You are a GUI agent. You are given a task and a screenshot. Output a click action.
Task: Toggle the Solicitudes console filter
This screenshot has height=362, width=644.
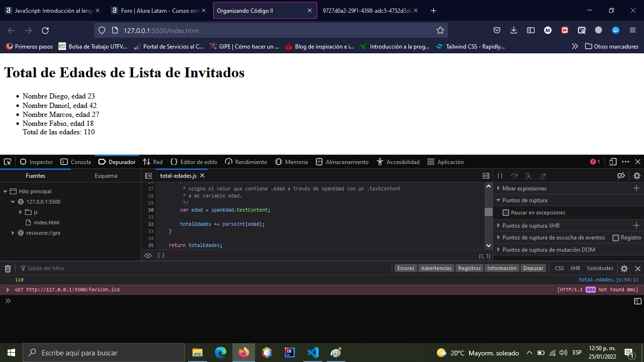click(x=600, y=268)
